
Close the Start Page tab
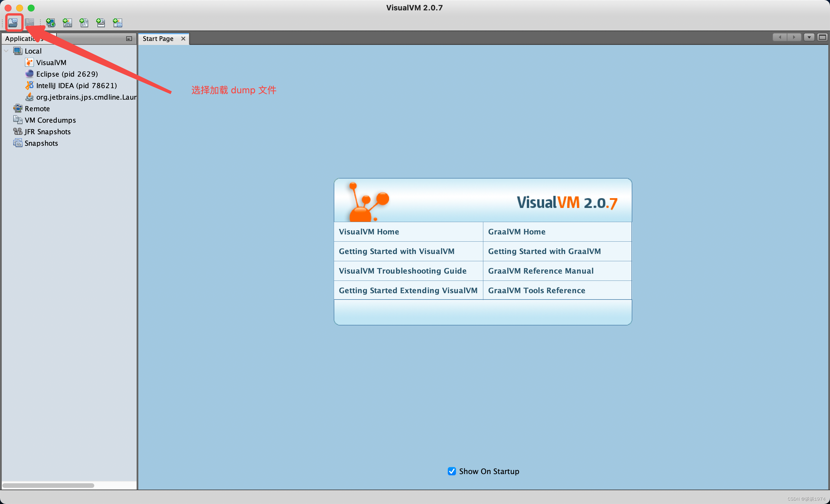[x=183, y=39]
